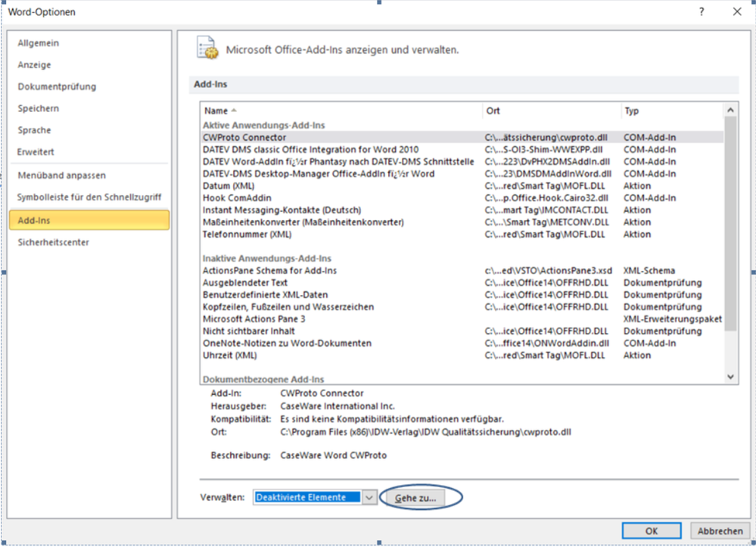Select DATEV-DMS Desktop-Manager Office-AddIn row
This screenshot has height=547, width=756.
pos(462,173)
